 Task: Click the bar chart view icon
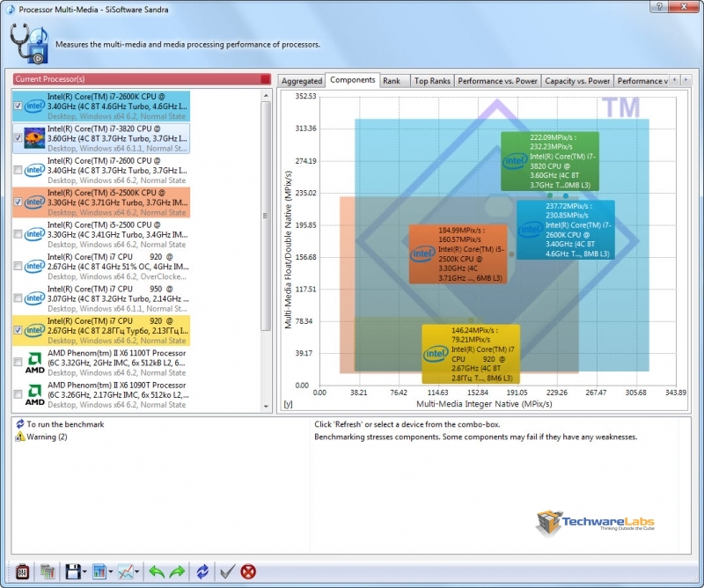[99, 571]
